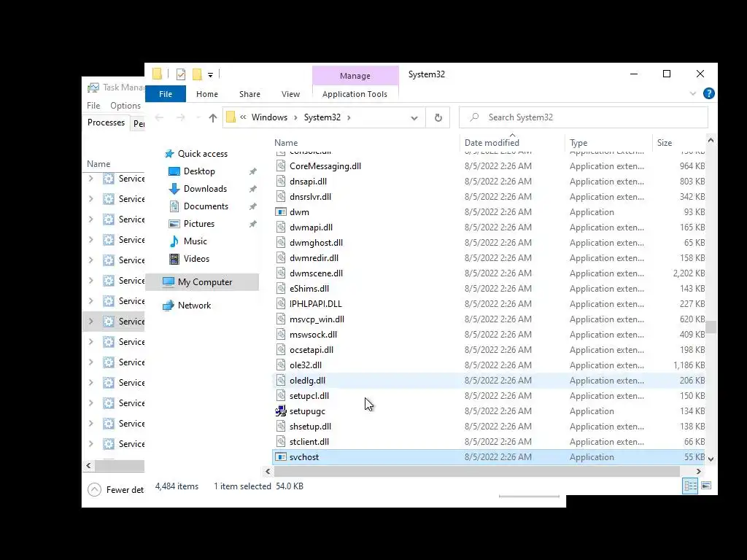Click the horizontal scrollbar right arrow
This screenshot has width=747, height=560.
pyautogui.click(x=698, y=472)
